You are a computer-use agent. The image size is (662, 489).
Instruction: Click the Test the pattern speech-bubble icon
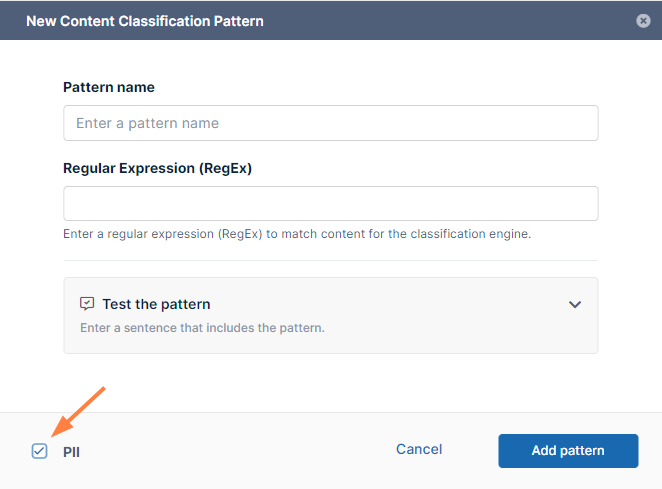click(87, 304)
